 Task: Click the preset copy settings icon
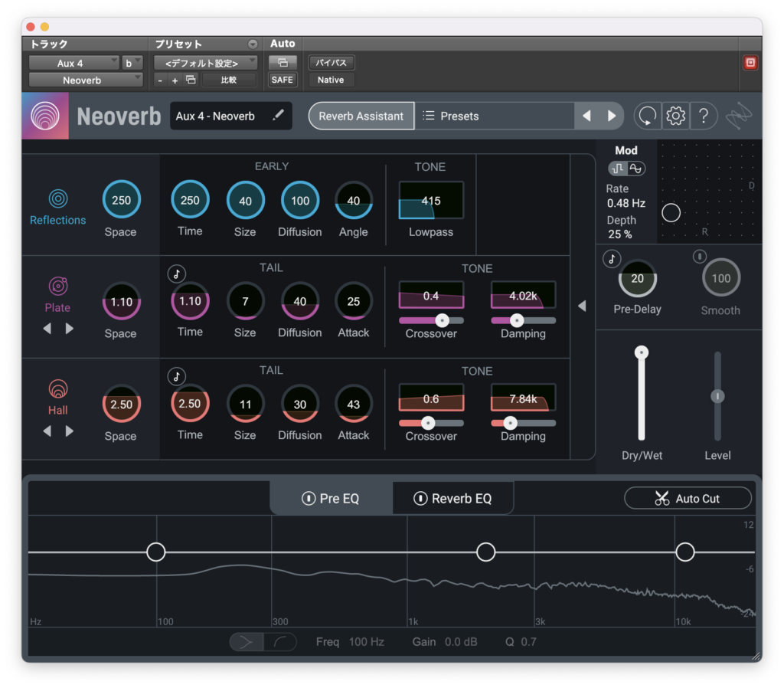(x=191, y=80)
